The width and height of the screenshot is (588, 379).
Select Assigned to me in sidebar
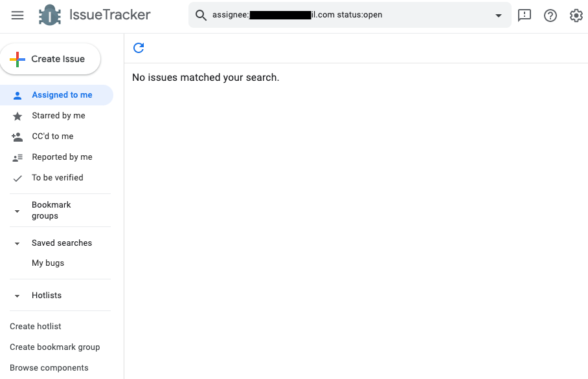[x=62, y=95]
